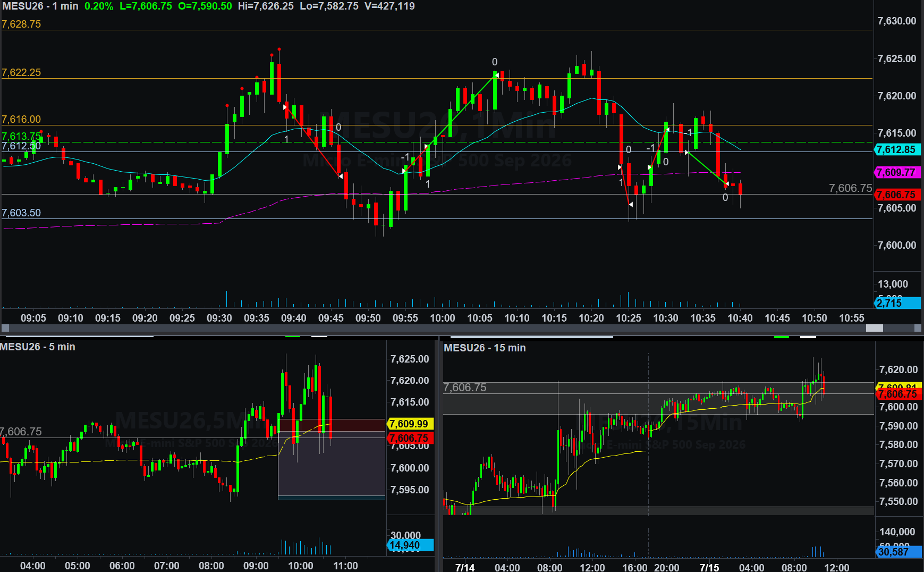The height and width of the screenshot is (572, 924).
Task: Click the 10:00 time label on 1 min chart
Action: [443, 318]
